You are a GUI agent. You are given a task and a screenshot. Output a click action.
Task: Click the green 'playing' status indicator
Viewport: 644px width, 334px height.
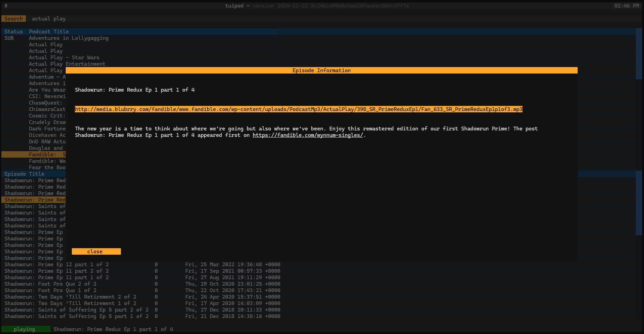26,329
